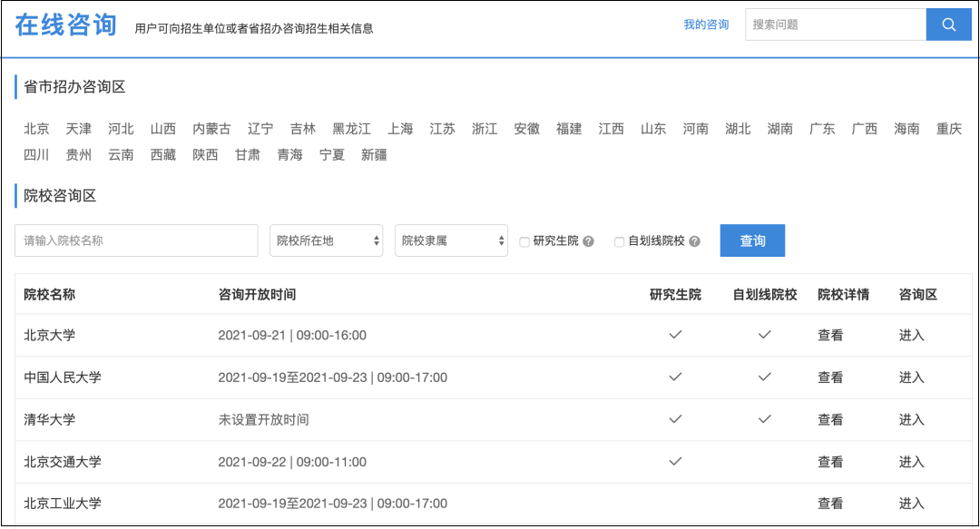Focus the 请输入院校名称 input field
This screenshot has width=980, height=529.
click(136, 240)
